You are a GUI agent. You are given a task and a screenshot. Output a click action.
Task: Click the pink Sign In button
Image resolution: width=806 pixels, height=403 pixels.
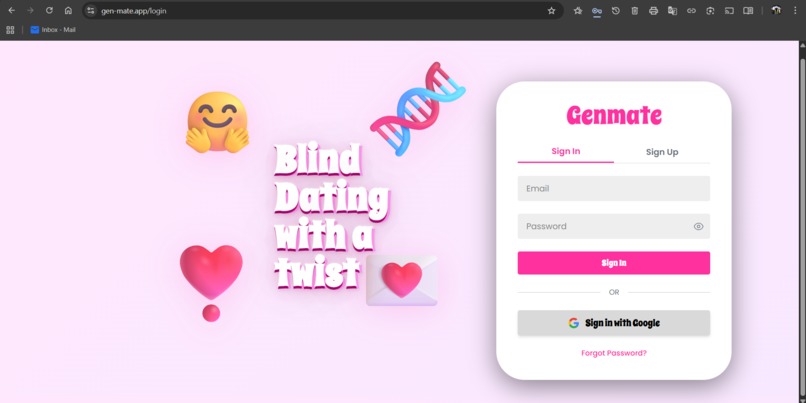pyautogui.click(x=614, y=263)
